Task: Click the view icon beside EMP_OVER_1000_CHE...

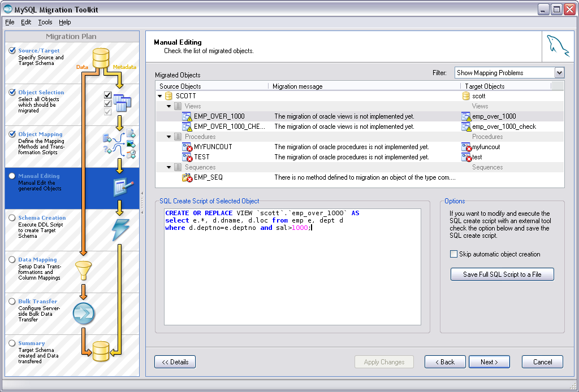Action: point(187,127)
